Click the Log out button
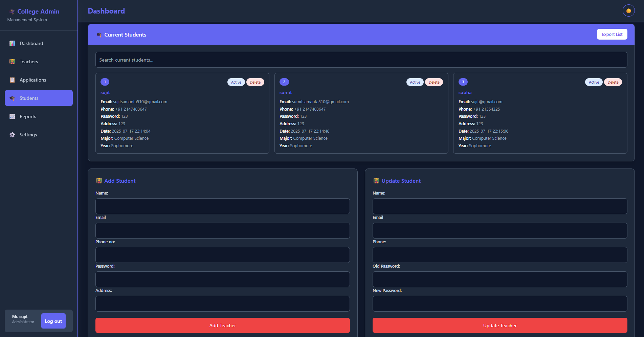The width and height of the screenshot is (644, 337). pos(53,321)
